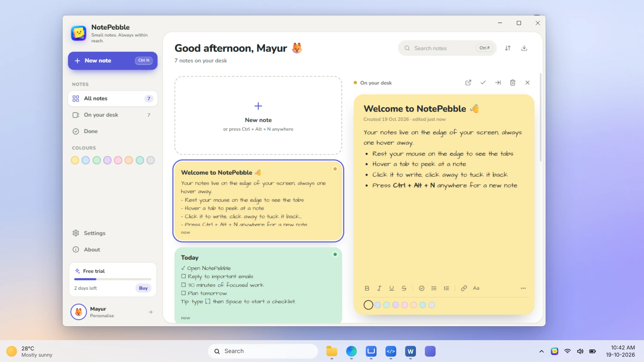Insert a checklist item from the toolbar

(422, 288)
